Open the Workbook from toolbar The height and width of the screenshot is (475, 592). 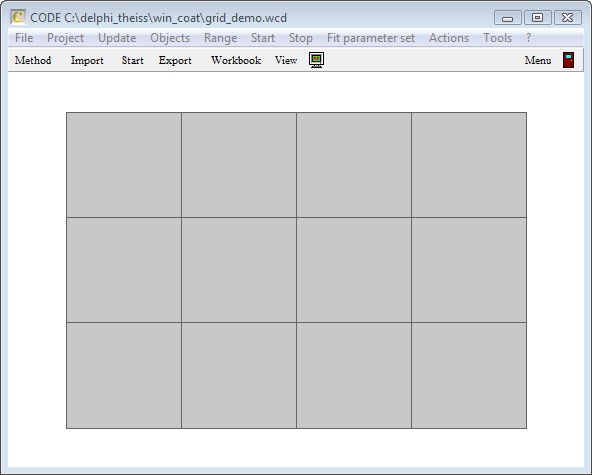pos(236,60)
